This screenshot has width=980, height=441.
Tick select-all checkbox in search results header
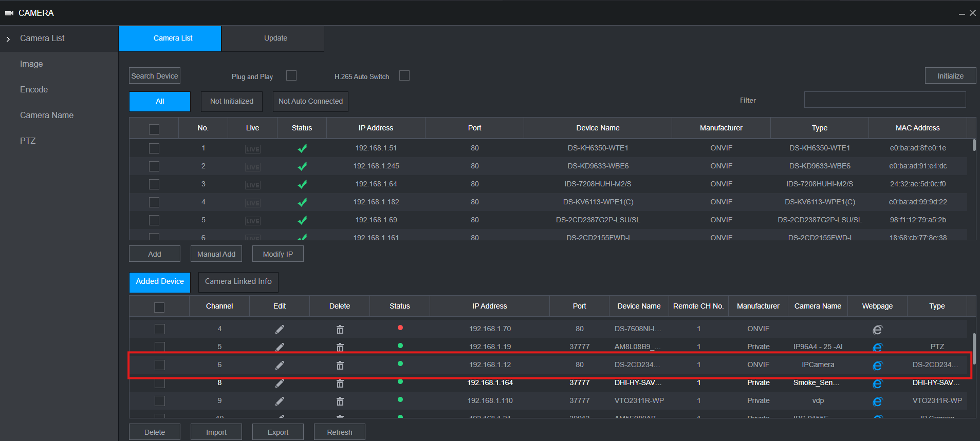[154, 129]
